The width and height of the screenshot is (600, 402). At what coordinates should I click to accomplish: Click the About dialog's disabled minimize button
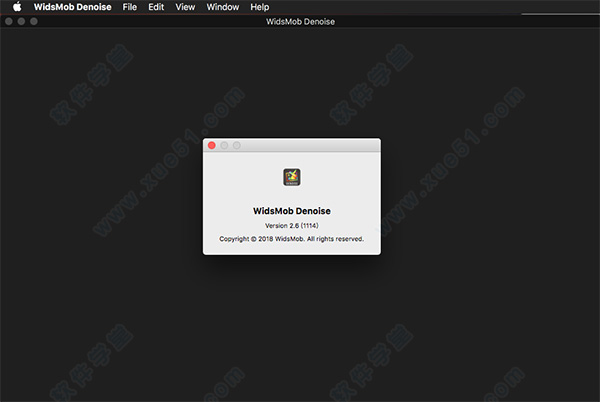coord(224,145)
